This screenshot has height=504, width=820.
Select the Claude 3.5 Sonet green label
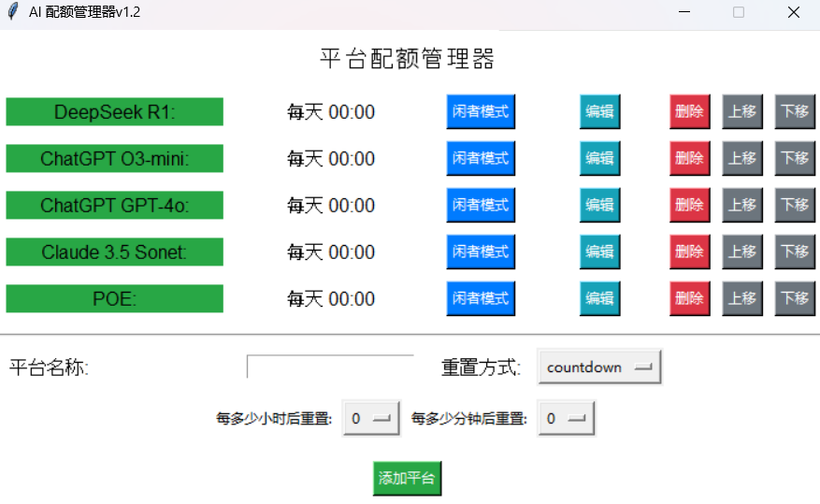coord(114,252)
